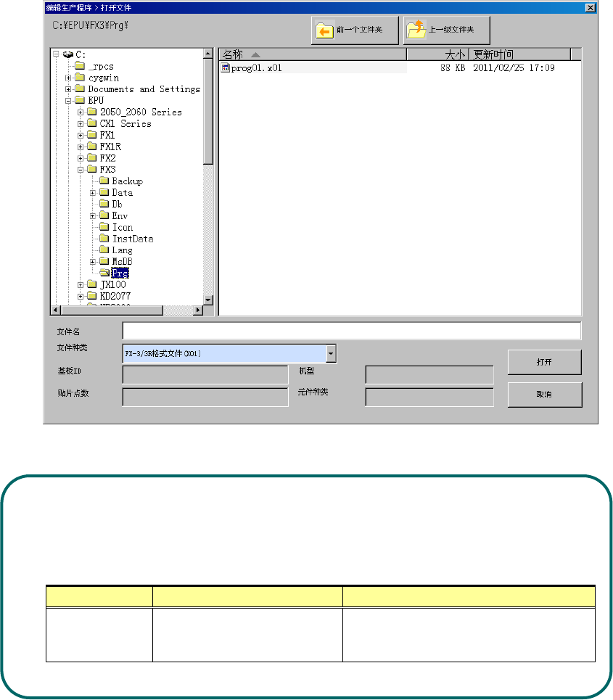Click the 元件种类 field

pos(429,398)
